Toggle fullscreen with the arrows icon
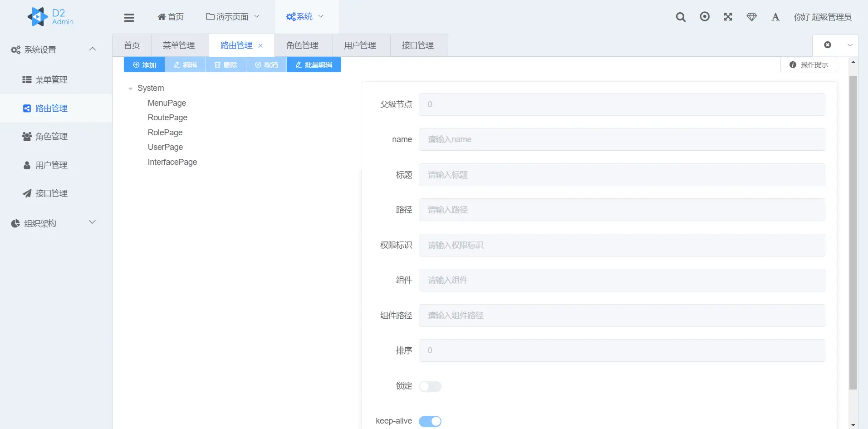868x429 pixels. [x=728, y=17]
